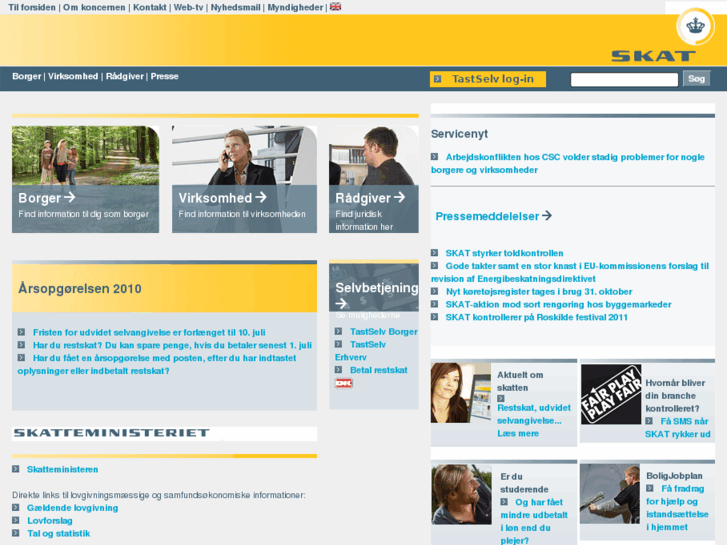Image resolution: width=727 pixels, height=545 pixels.
Task: Open TastSelv Erhverv link
Action: pyautogui.click(x=360, y=351)
